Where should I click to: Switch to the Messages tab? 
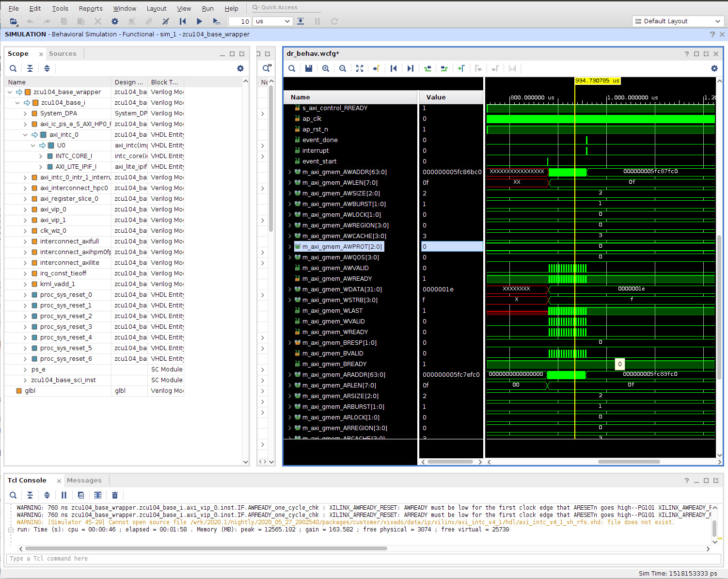(85, 480)
